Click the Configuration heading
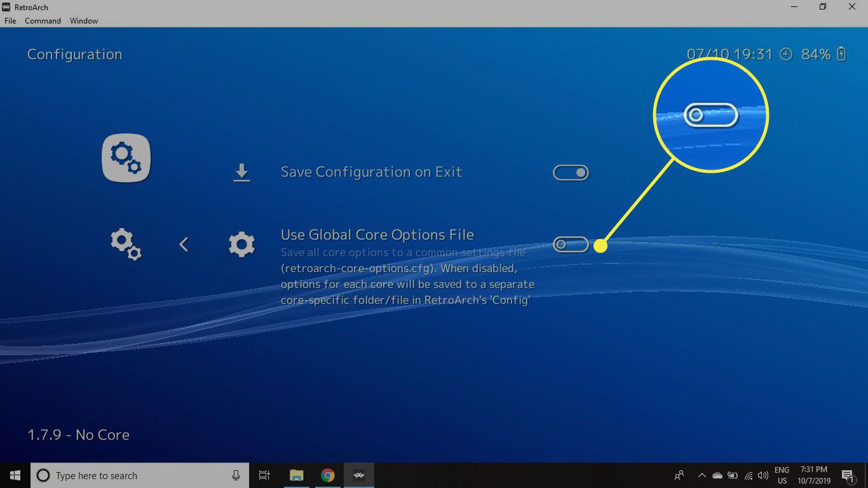The image size is (868, 488). click(x=74, y=55)
